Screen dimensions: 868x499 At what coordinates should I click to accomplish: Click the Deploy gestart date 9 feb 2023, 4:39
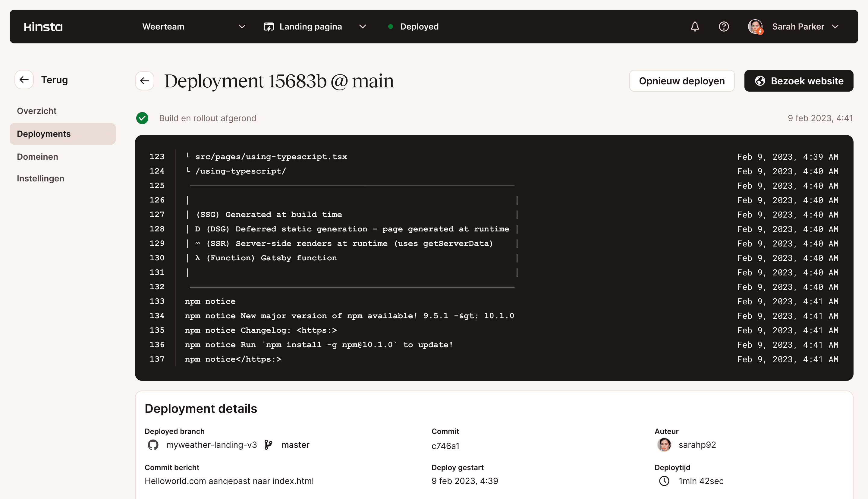coord(465,481)
